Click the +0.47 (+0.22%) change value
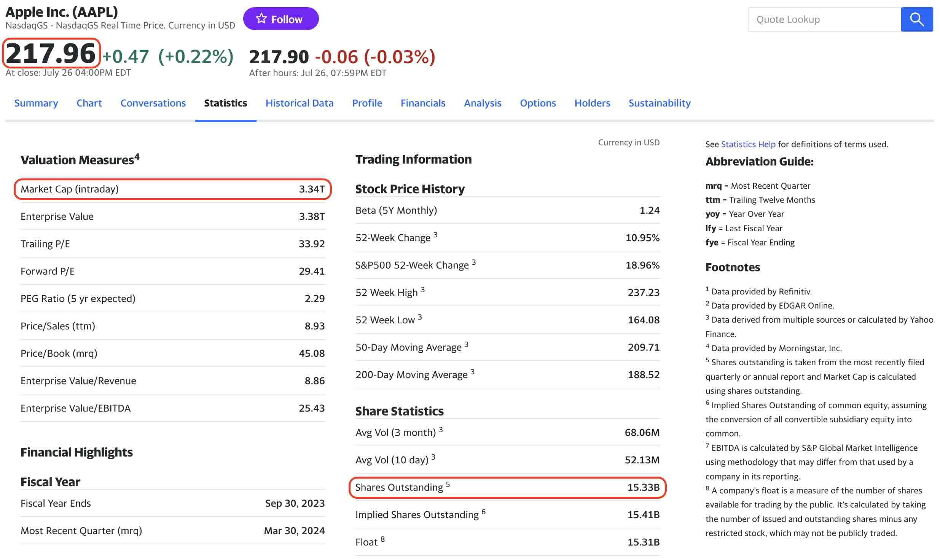 point(168,56)
